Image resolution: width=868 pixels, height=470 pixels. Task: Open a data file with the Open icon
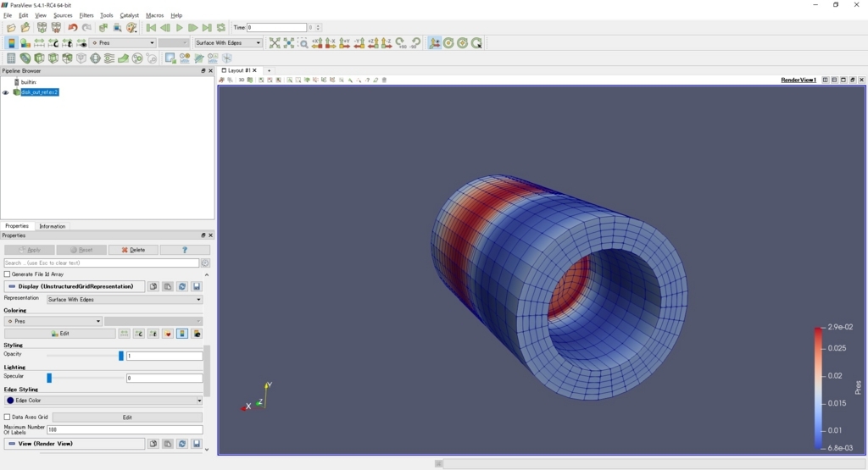11,28
